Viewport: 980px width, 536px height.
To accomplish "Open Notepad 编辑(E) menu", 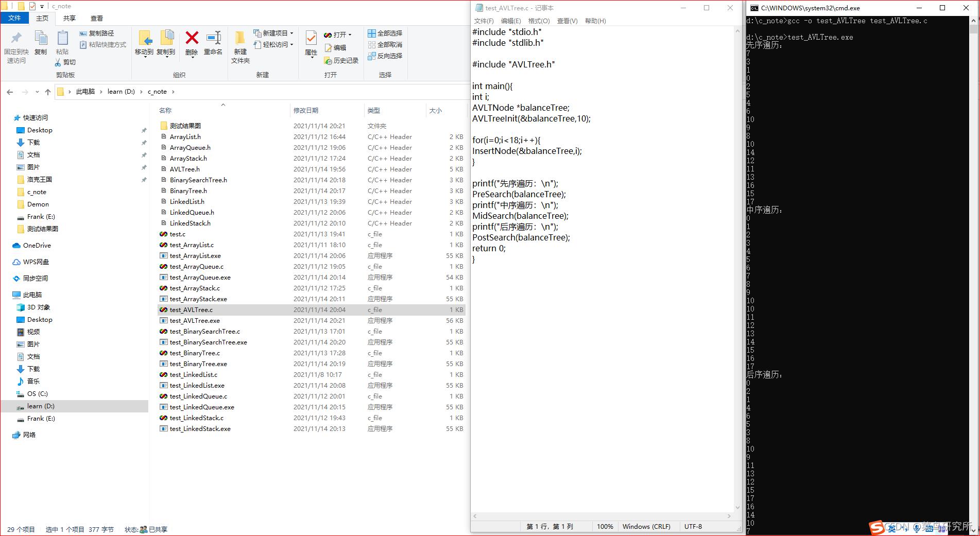I will point(511,21).
